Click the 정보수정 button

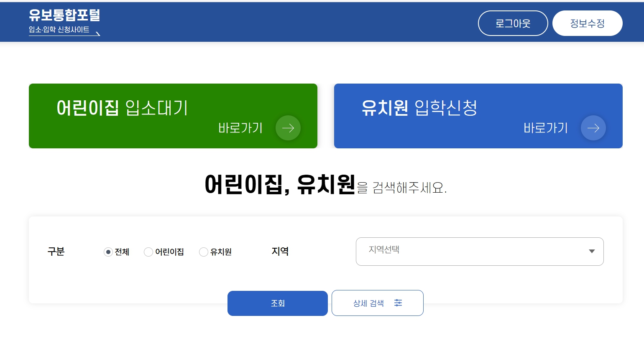click(587, 23)
